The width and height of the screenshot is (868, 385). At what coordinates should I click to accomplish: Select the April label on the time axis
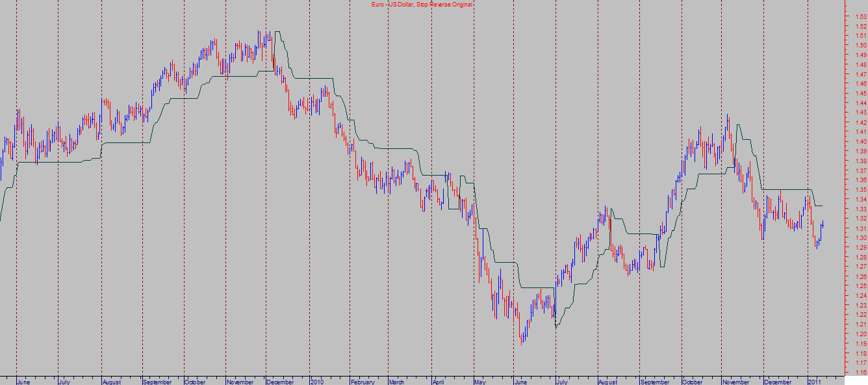[439, 382]
